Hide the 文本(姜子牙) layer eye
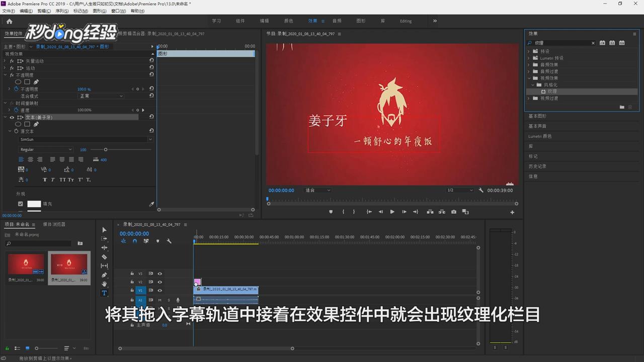The width and height of the screenshot is (644, 362). tap(12, 117)
